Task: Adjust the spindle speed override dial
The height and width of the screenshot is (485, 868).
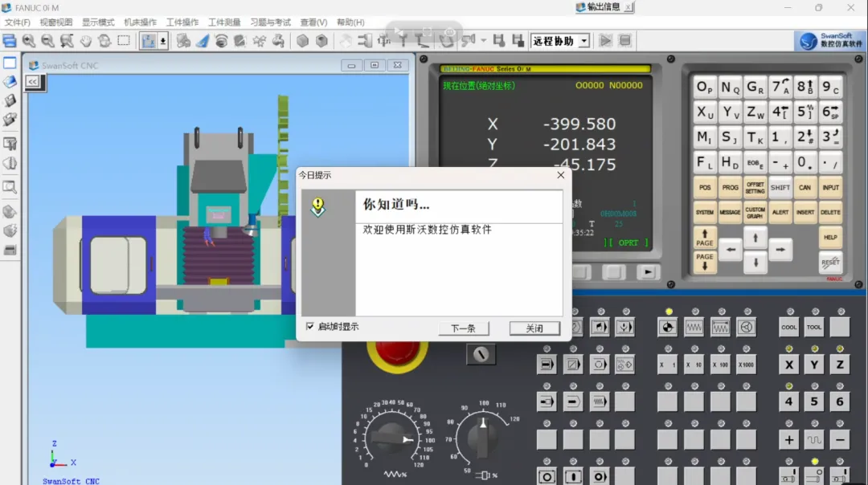Action: click(x=483, y=438)
